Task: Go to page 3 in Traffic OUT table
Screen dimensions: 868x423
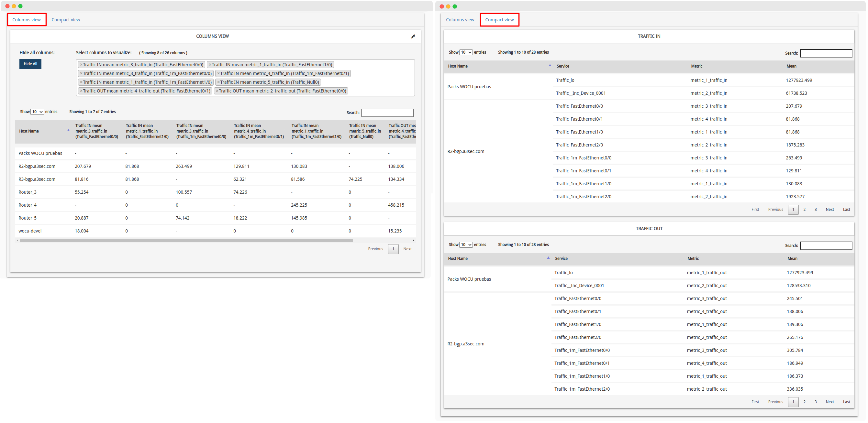Action: click(816, 402)
